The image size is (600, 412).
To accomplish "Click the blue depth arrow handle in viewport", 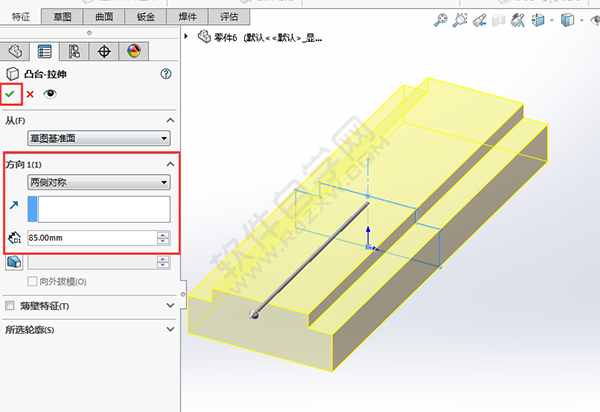I will tap(368, 234).
